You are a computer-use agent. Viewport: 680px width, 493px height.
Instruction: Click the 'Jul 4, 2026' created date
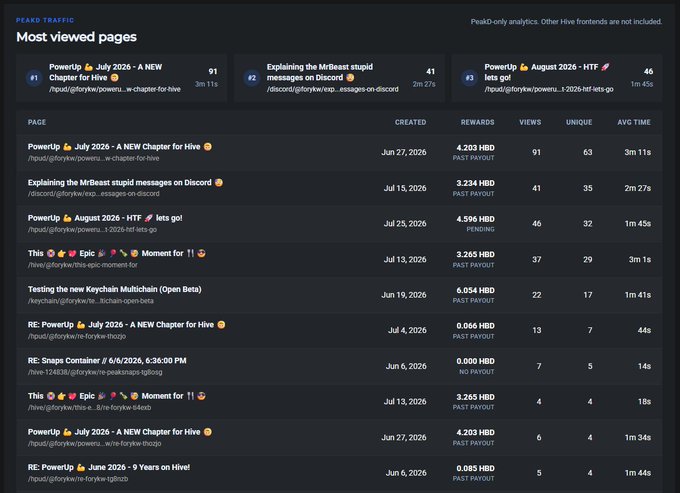coord(407,330)
